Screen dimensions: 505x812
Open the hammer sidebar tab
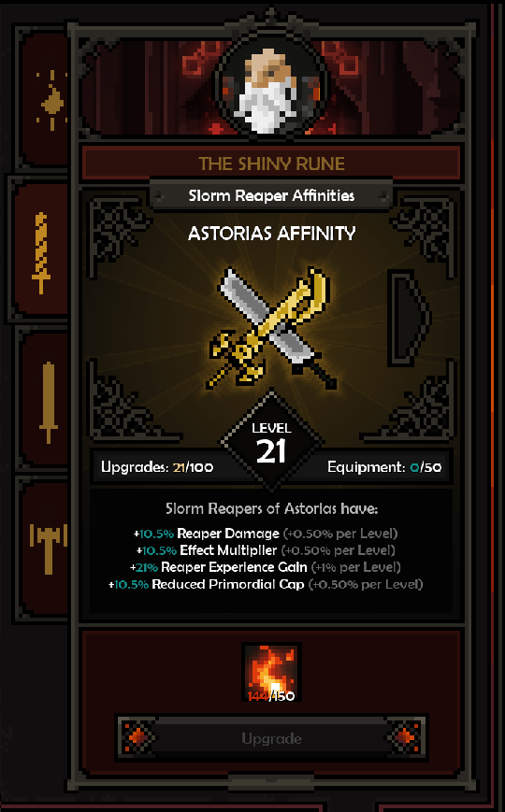tap(48, 548)
